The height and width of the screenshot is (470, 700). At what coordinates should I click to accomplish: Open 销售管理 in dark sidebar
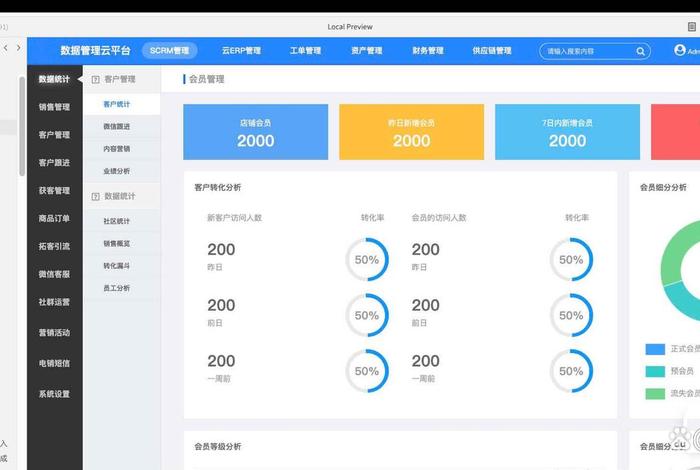click(54, 107)
